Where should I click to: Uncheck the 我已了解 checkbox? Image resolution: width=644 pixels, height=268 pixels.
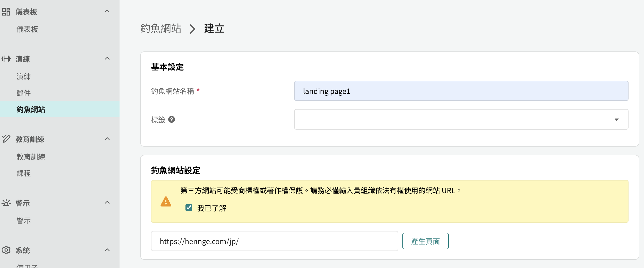[189, 208]
